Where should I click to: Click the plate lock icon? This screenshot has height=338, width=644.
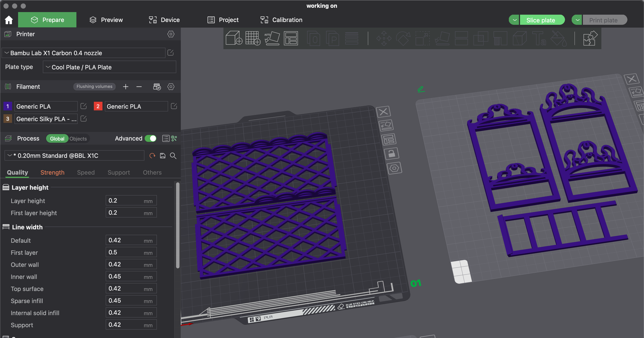click(392, 153)
